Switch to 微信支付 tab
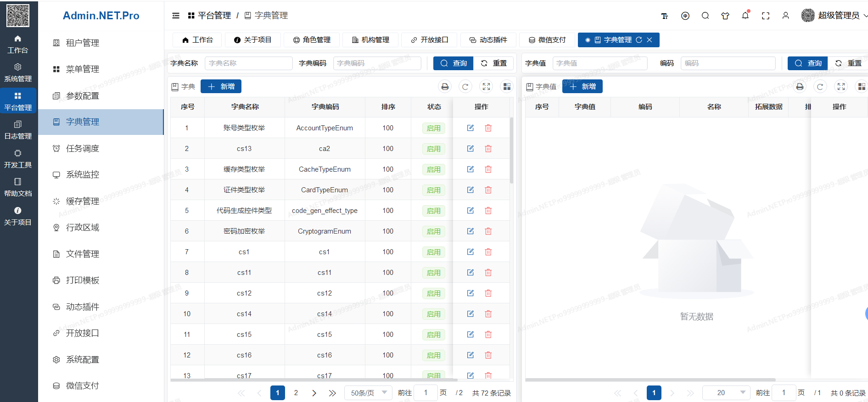This screenshot has height=402, width=868. click(547, 40)
